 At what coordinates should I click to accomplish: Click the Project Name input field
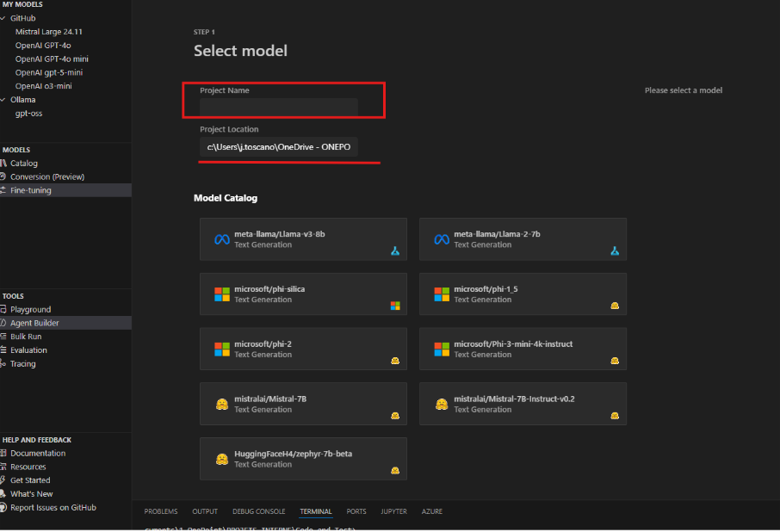(x=279, y=108)
